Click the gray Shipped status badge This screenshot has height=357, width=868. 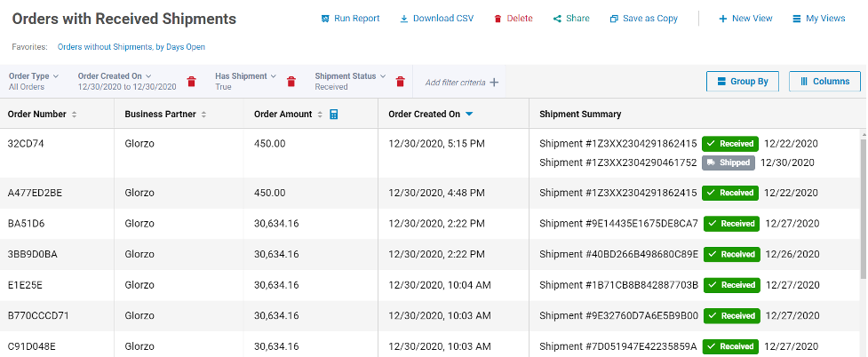pos(728,163)
